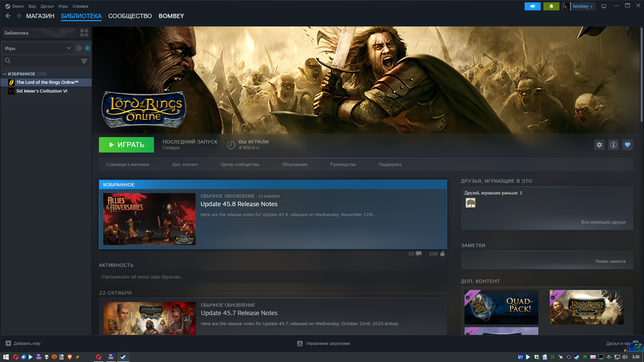The width and height of the screenshot is (644, 362).
Task: Open game settings gear icon
Action: click(x=599, y=145)
